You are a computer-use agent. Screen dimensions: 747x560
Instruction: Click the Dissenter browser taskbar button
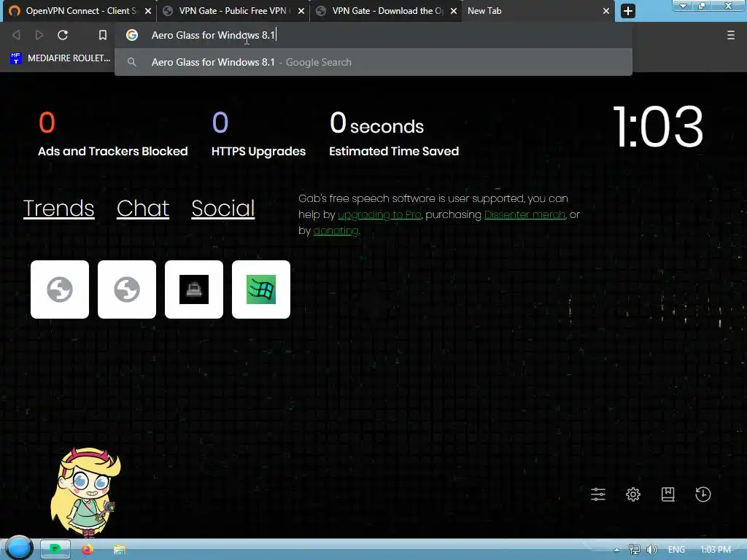pos(55,549)
